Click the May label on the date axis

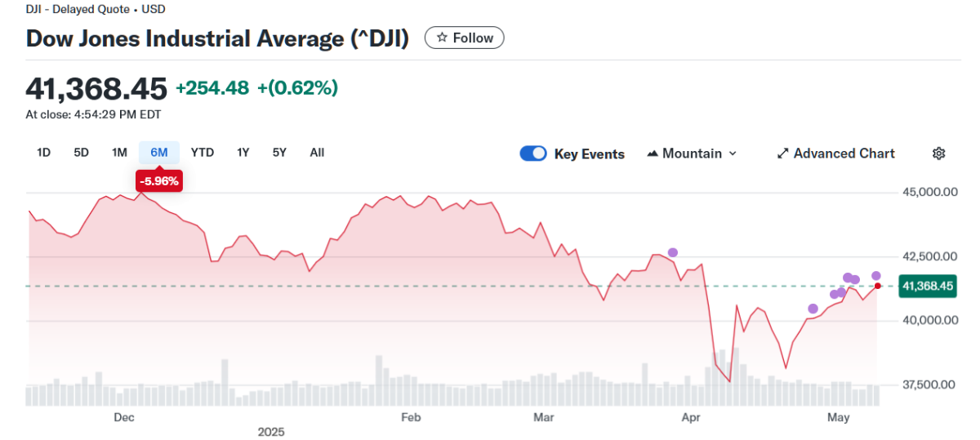[839, 417]
